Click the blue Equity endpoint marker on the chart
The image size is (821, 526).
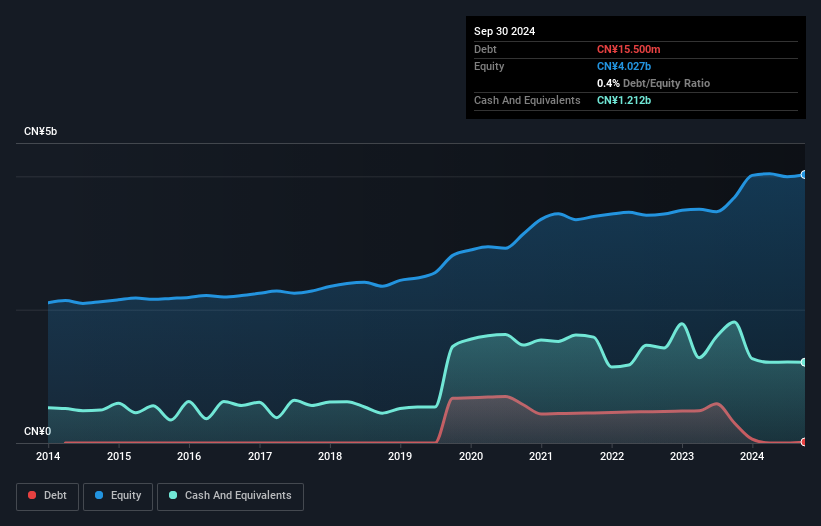[x=803, y=175]
